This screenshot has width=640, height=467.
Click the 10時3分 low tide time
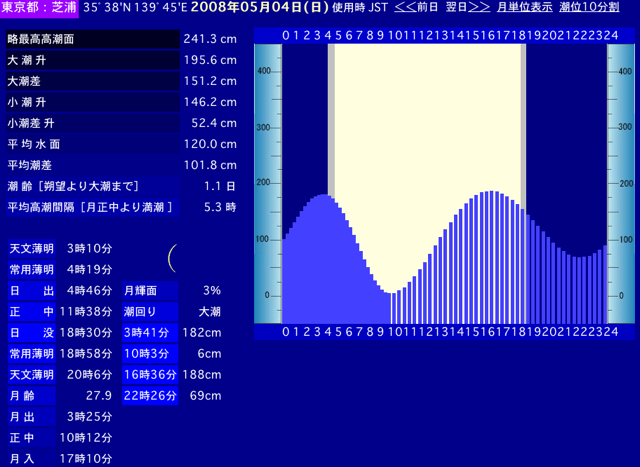[x=150, y=354]
